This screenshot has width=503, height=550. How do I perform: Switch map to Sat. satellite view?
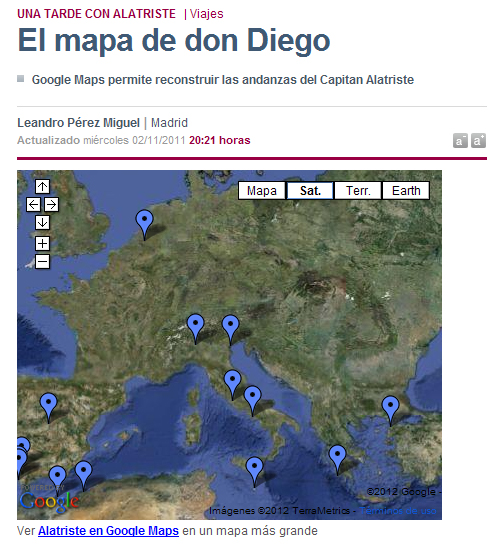pyautogui.click(x=310, y=190)
